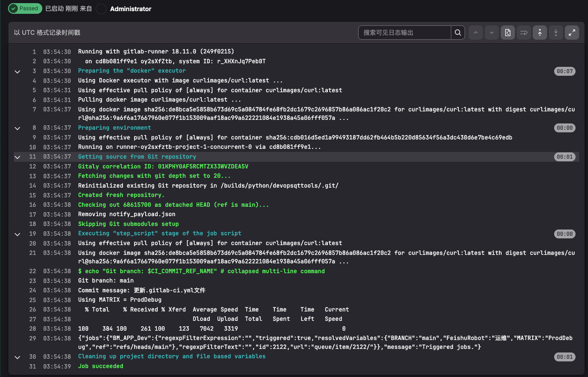588x377 pixels.
Task: Click the Administrator avatar
Action: (x=102, y=9)
